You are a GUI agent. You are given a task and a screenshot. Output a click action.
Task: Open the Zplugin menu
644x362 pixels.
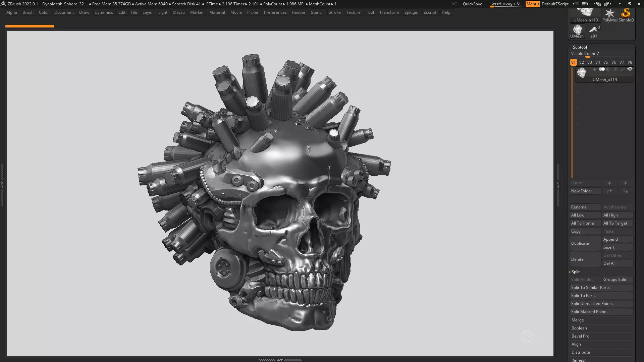click(411, 12)
